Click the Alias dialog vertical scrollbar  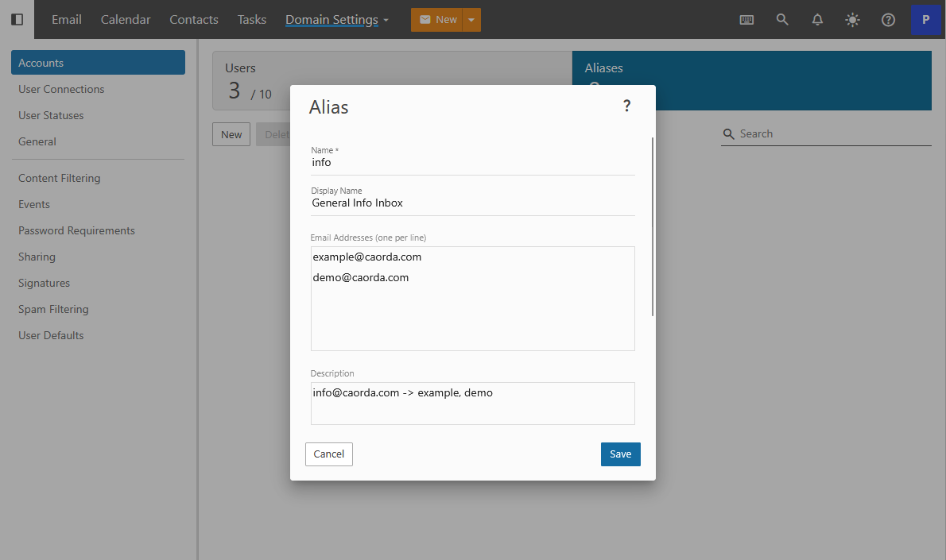[x=653, y=226]
